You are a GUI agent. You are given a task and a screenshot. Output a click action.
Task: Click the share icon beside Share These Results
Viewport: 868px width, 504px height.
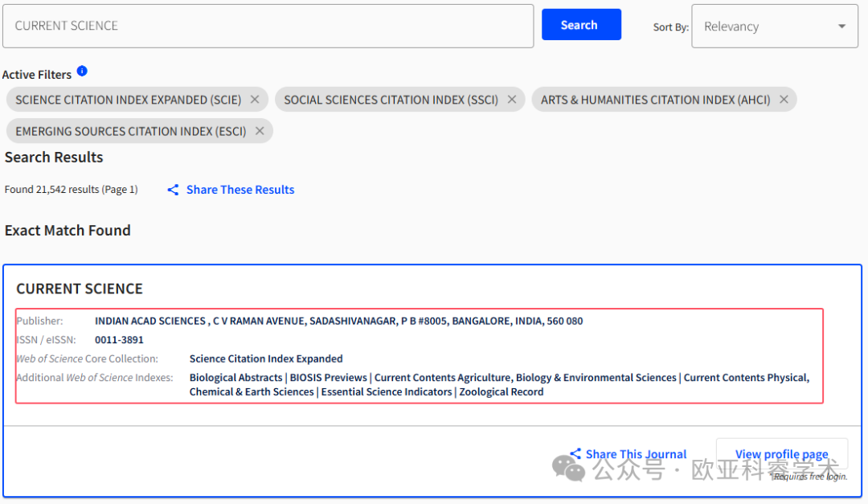(x=174, y=190)
